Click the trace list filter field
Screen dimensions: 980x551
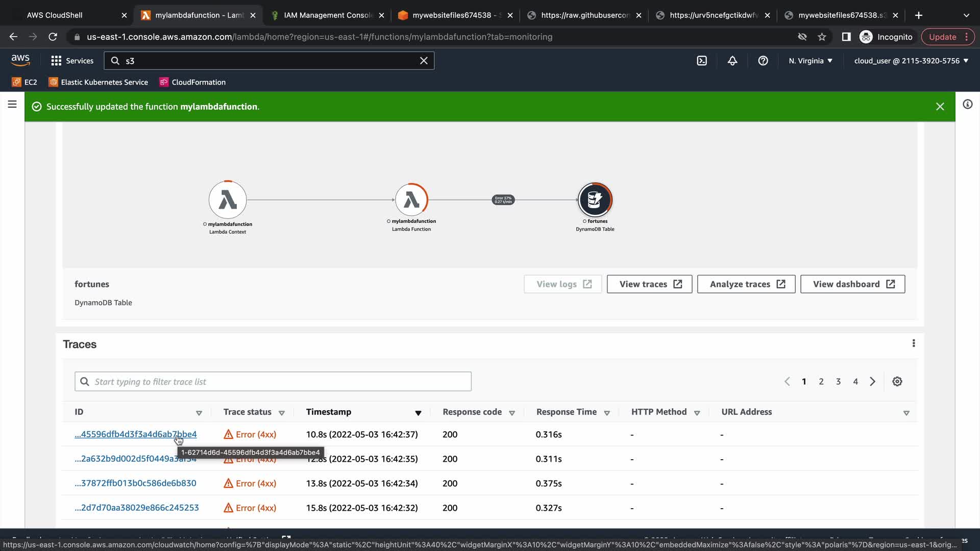coord(273,382)
